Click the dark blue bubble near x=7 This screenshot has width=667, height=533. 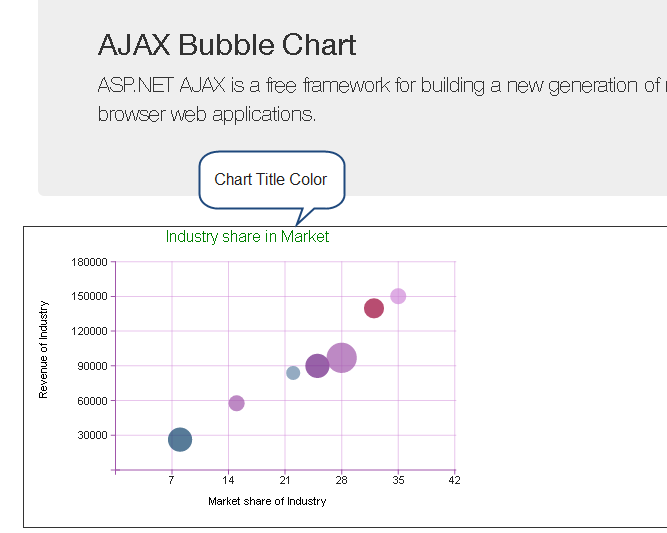point(180,439)
